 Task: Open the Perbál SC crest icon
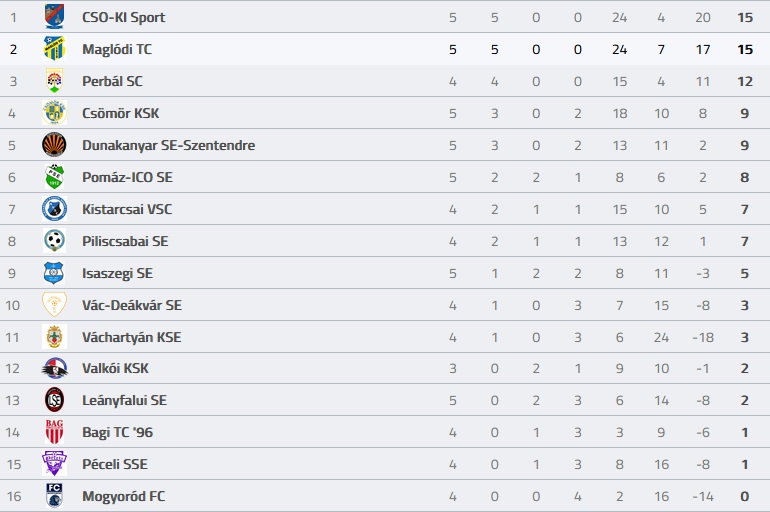[54, 81]
